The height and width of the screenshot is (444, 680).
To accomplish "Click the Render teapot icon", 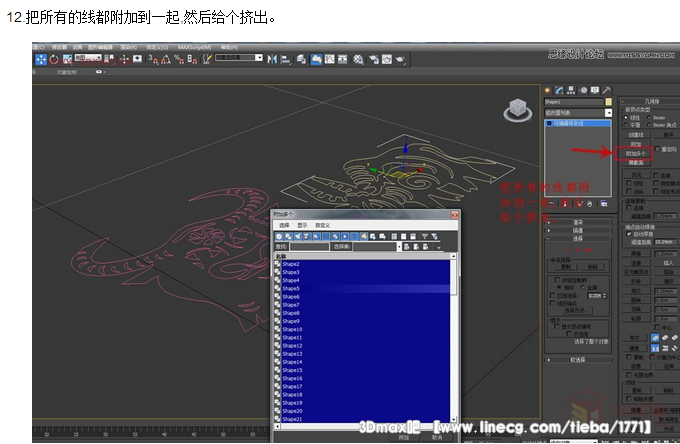I will (x=399, y=59).
